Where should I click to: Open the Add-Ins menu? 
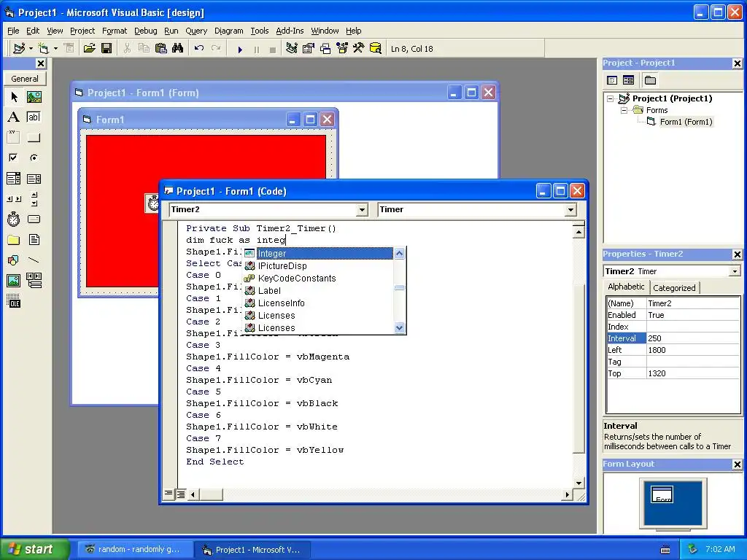[x=290, y=31]
